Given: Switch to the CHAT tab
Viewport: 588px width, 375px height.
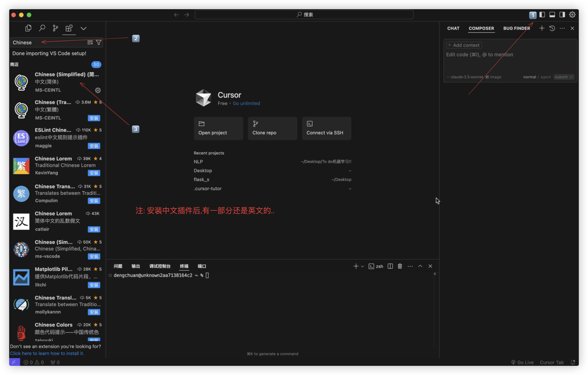Looking at the screenshot, I should coord(453,28).
